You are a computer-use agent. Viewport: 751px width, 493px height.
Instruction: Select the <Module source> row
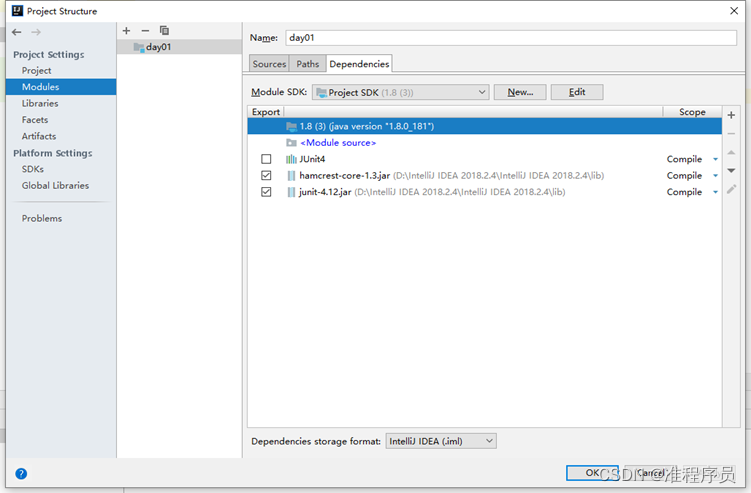(484, 143)
